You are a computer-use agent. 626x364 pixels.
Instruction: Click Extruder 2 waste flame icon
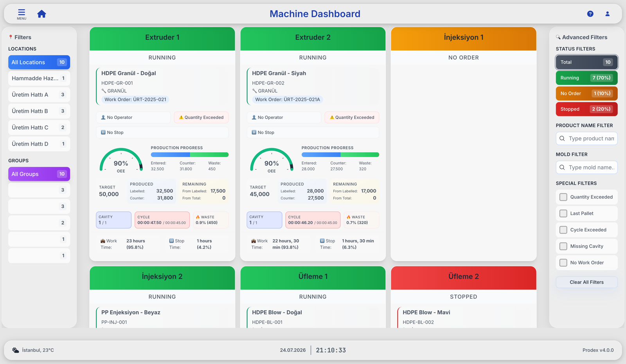click(348, 217)
